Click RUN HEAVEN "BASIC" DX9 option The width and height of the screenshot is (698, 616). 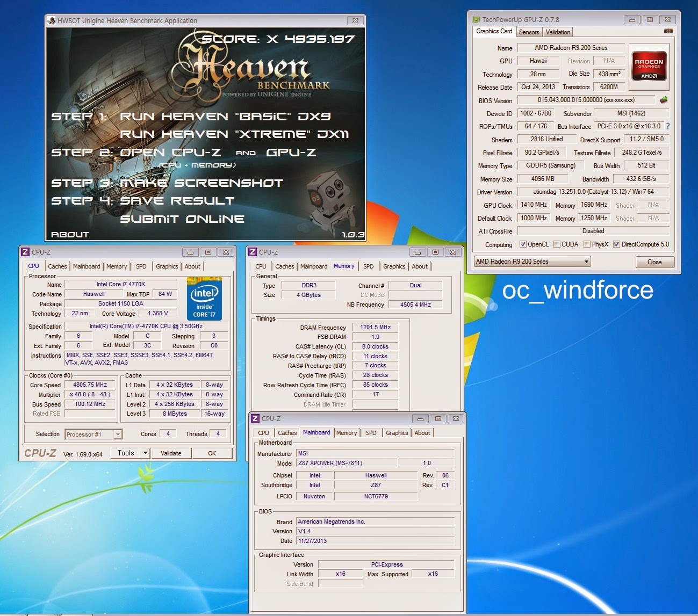click(x=225, y=117)
